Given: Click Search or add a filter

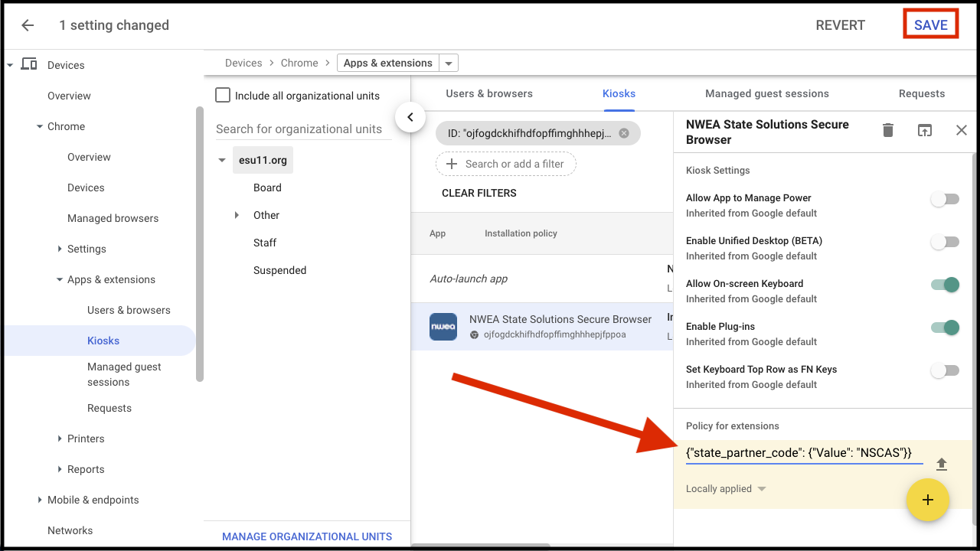Looking at the screenshot, I should coord(506,164).
